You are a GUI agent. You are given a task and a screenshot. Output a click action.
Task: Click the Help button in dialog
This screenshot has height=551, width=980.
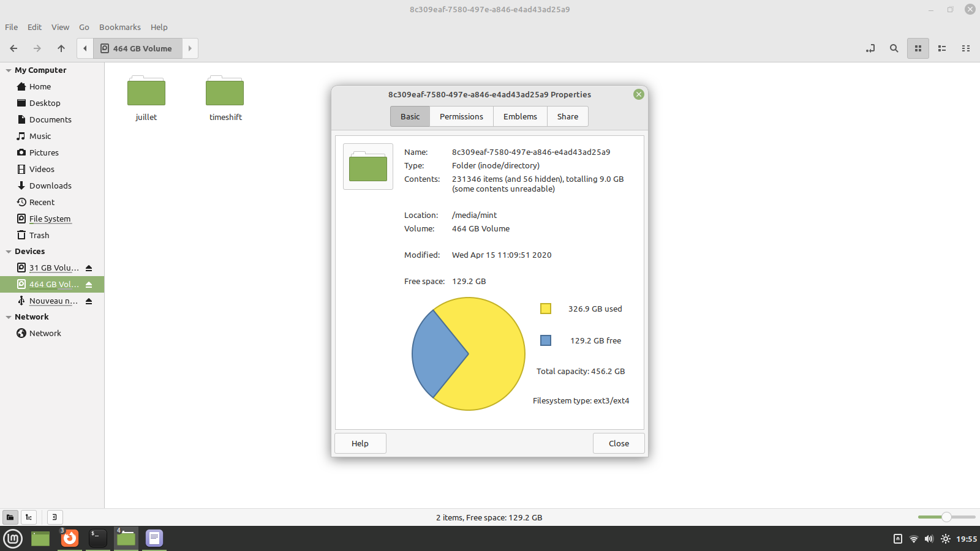[x=360, y=443]
